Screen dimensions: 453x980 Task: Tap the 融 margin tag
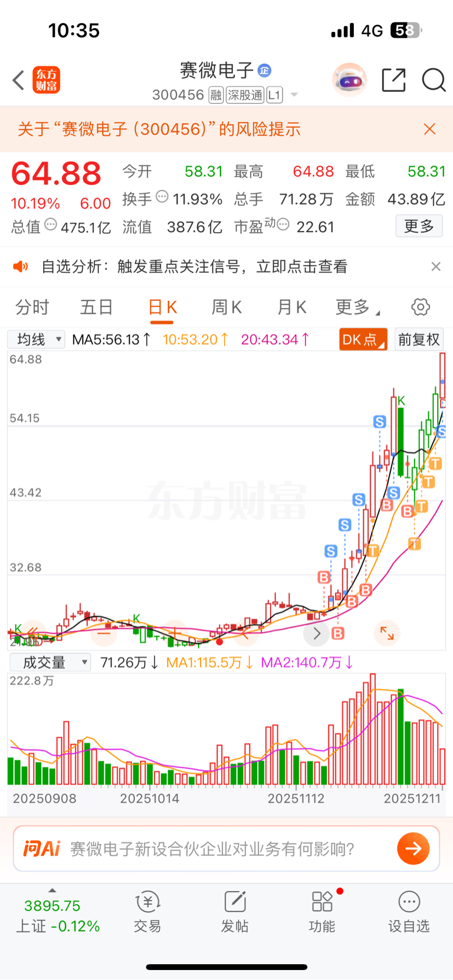216,95
